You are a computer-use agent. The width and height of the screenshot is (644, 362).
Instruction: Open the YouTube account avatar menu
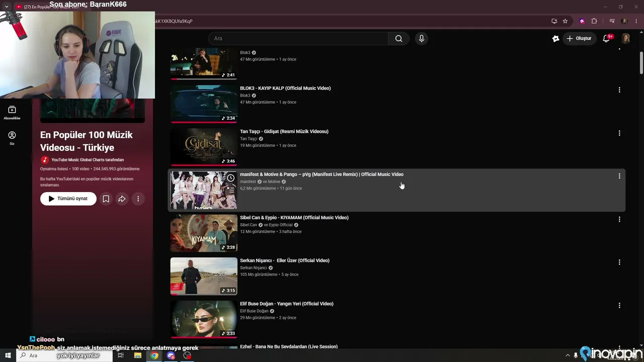(x=626, y=39)
